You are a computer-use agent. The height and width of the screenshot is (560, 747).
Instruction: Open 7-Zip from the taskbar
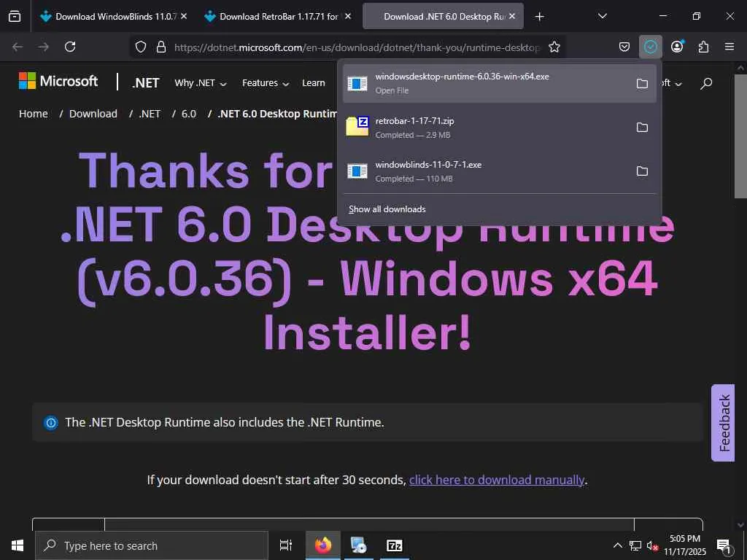point(395,545)
